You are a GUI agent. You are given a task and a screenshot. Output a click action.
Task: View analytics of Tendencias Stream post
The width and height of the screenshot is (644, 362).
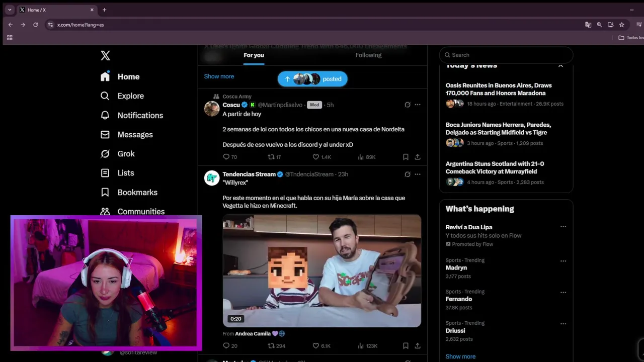(x=367, y=345)
